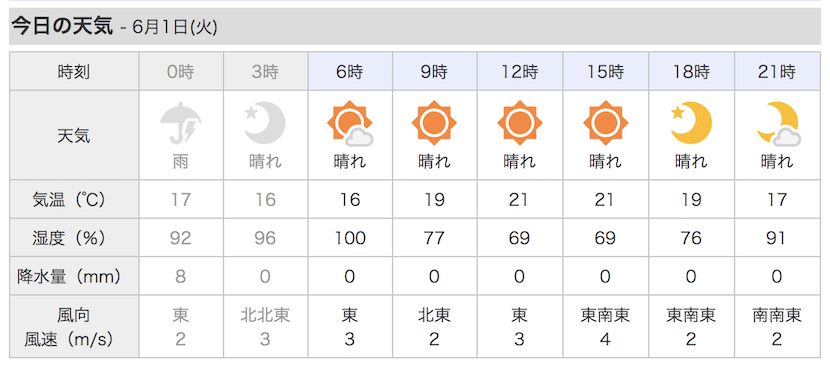Click the 東南東 wind direction at 15時
Viewport: 830px width, 366px height.
[x=606, y=315]
